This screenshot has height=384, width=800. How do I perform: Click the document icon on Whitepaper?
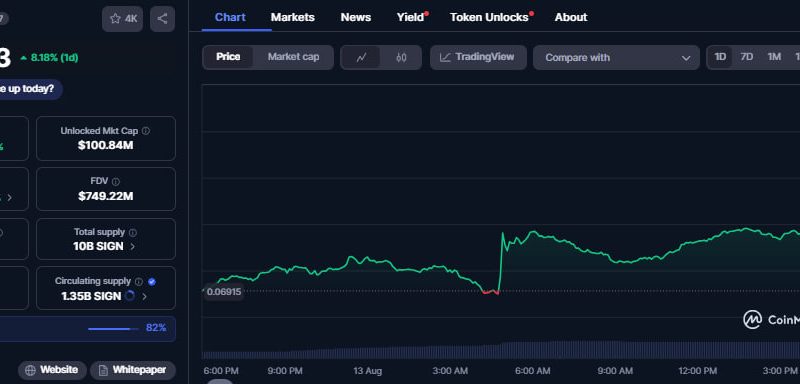[x=103, y=370]
